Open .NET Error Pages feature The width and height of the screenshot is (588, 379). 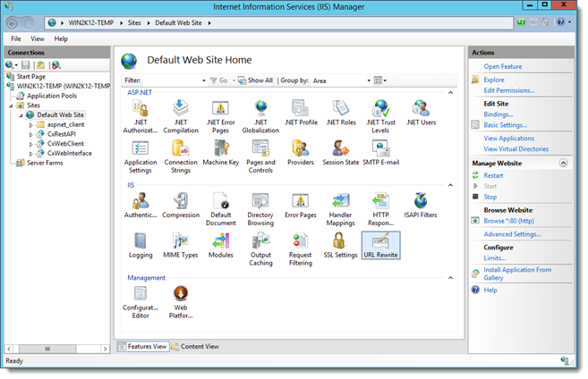pyautogui.click(x=220, y=116)
